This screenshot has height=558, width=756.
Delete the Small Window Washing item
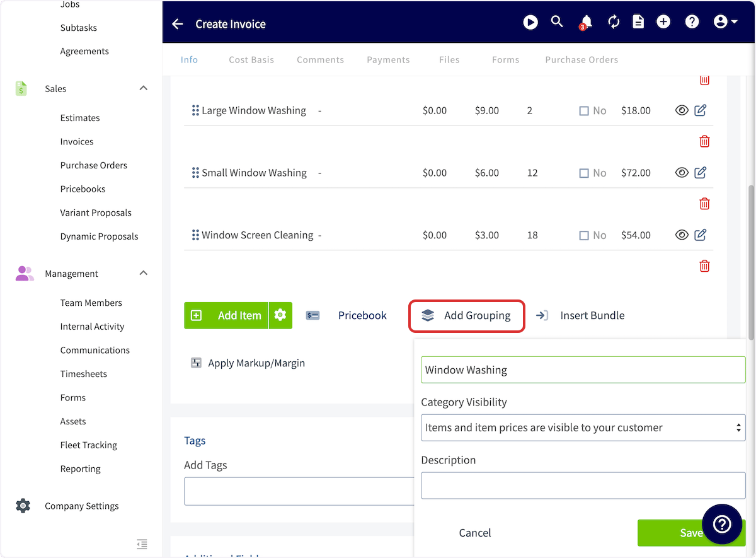click(x=704, y=204)
